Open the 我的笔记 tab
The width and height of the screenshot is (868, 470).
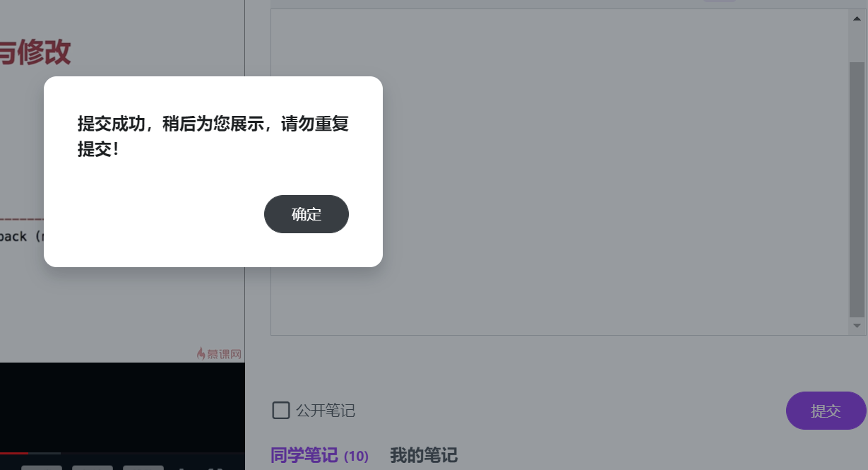pos(424,456)
